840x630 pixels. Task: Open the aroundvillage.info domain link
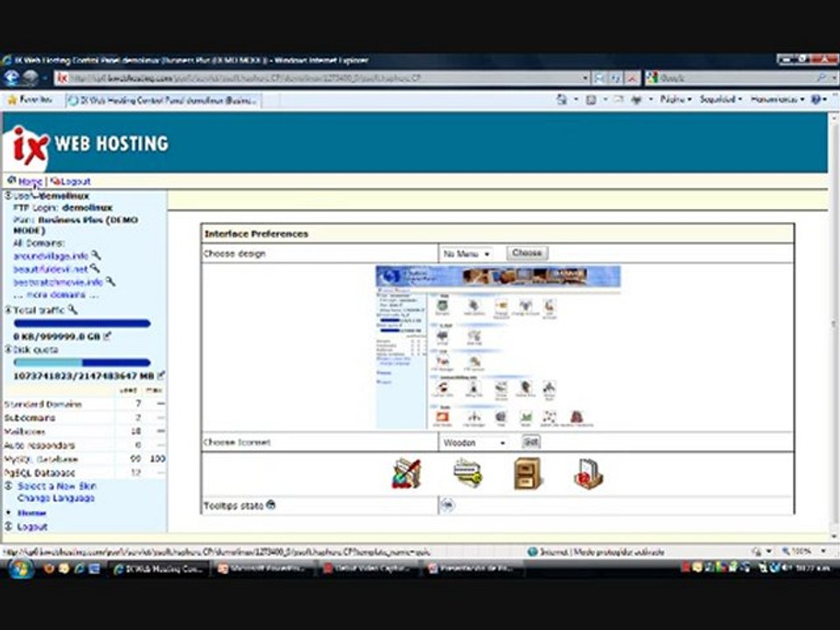click(51, 256)
